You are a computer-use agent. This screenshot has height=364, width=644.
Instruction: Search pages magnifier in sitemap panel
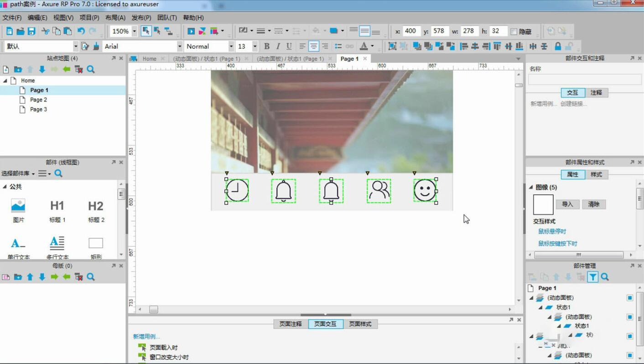pos(91,69)
